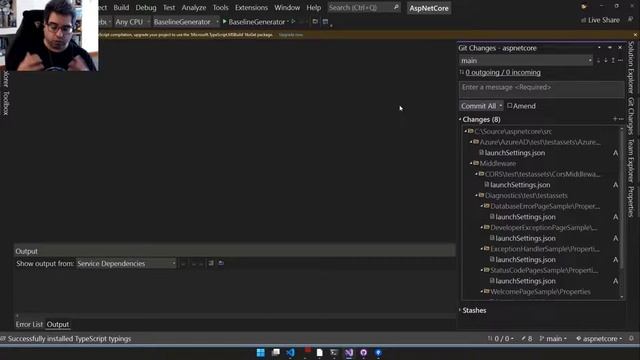Collapse the Middleware folder node

point(471,163)
